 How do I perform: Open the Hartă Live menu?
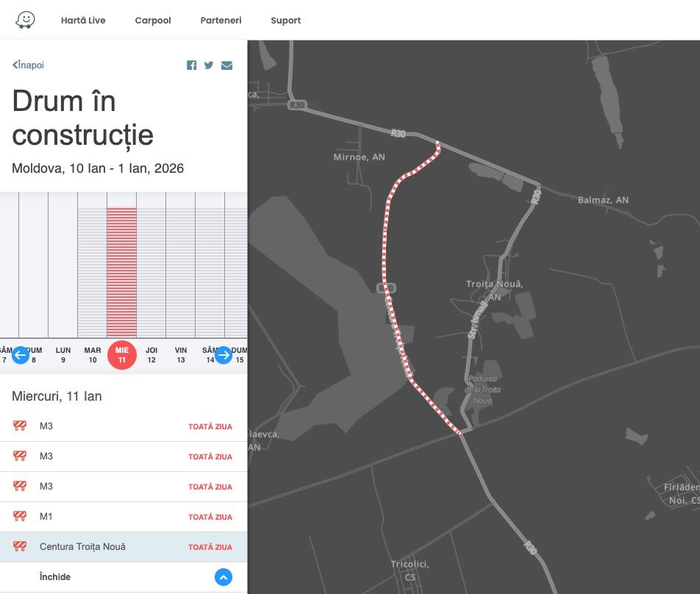tap(83, 21)
